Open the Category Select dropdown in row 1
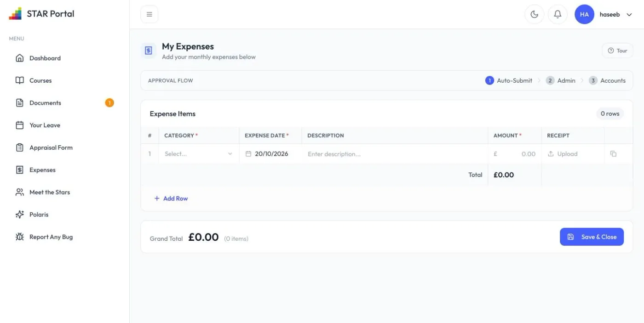The height and width of the screenshot is (323, 644). (199, 154)
